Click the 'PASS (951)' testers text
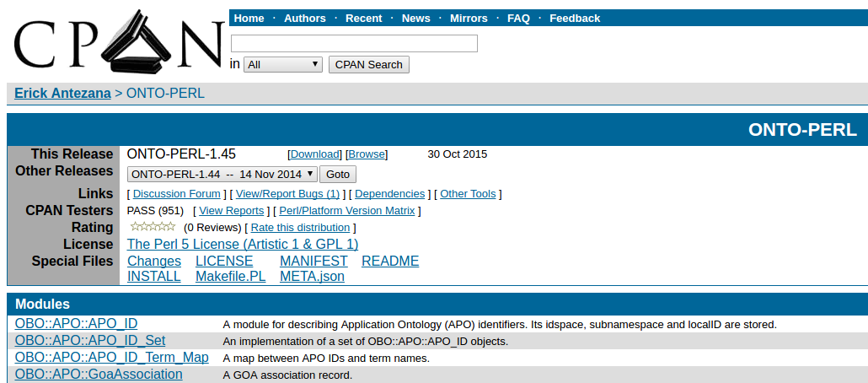 (x=155, y=211)
